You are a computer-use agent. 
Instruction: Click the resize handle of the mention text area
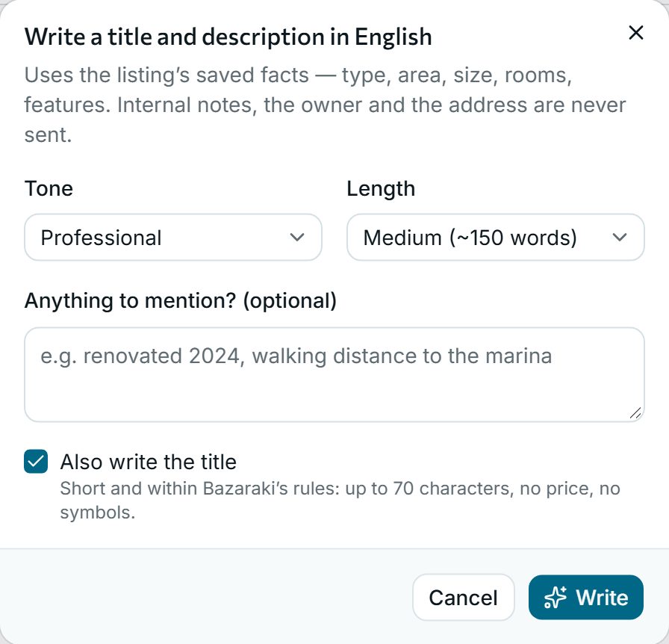635,413
